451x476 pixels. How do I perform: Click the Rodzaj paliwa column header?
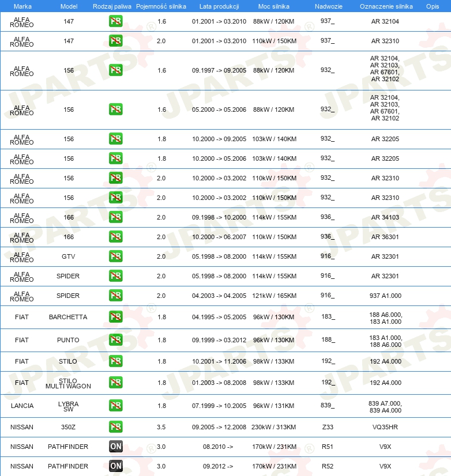pyautogui.click(x=112, y=6)
